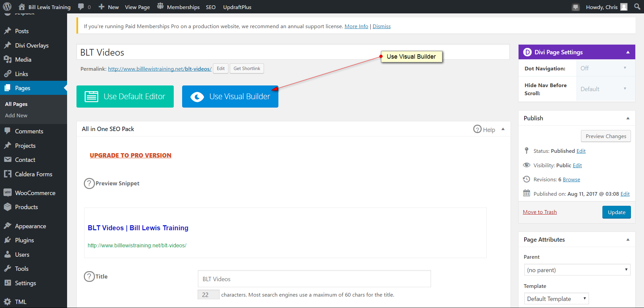The width and height of the screenshot is (644, 308).
Task: Dismiss the Paid Memberships Pro notice
Action: [382, 26]
